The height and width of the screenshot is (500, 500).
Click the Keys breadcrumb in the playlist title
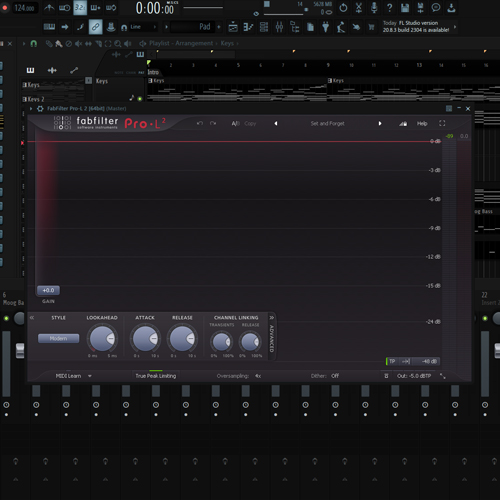click(x=227, y=43)
